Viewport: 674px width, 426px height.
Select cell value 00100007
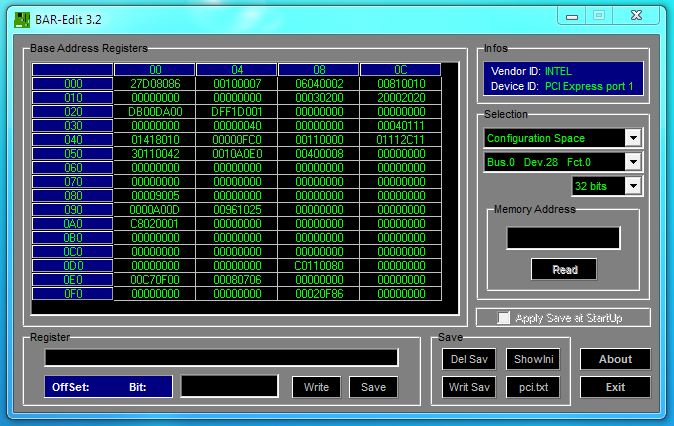(236, 83)
